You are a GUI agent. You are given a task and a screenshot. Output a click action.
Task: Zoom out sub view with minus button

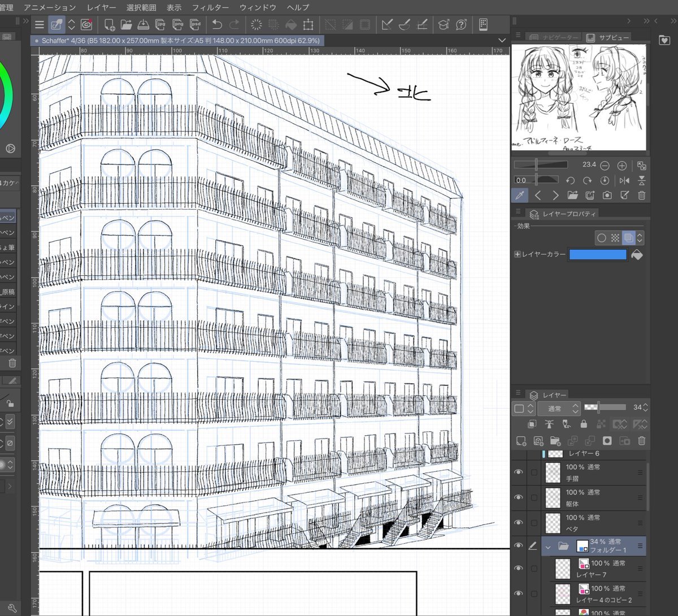click(x=605, y=166)
